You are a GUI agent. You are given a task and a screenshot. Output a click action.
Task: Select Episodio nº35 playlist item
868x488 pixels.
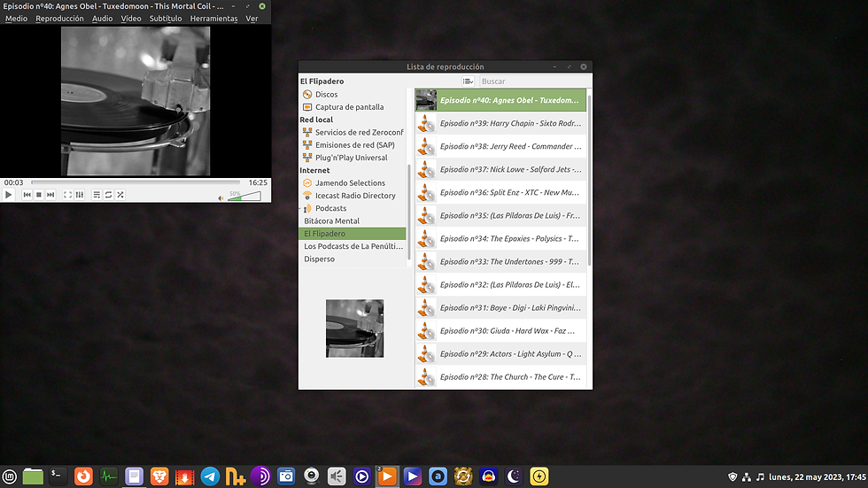tap(500, 215)
